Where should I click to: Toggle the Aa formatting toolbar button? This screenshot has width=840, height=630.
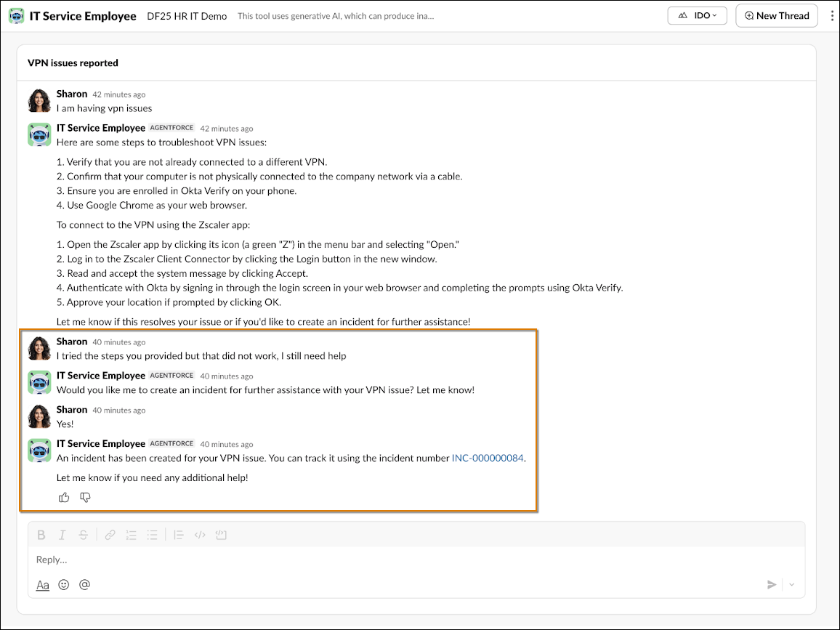[43, 585]
